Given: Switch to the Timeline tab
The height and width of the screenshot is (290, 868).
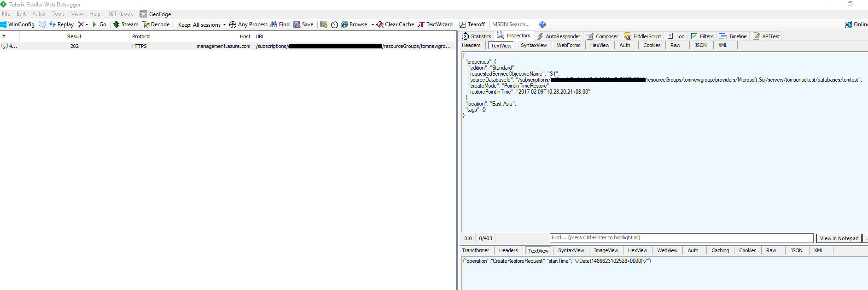Looking at the screenshot, I should (x=733, y=36).
